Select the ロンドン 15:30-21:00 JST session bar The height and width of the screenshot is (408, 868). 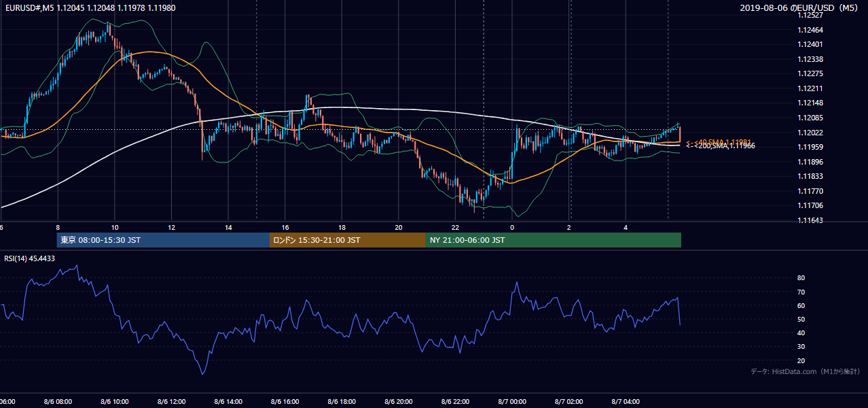tap(348, 240)
